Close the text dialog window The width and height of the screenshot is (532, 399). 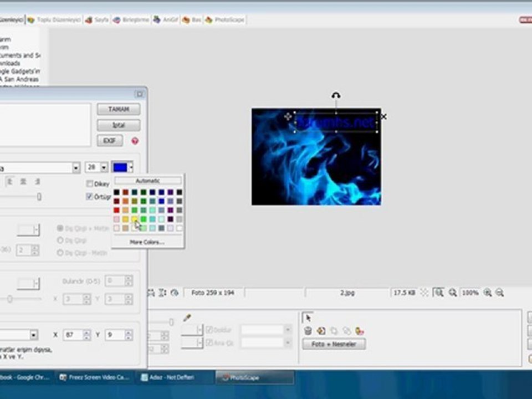coord(140,94)
